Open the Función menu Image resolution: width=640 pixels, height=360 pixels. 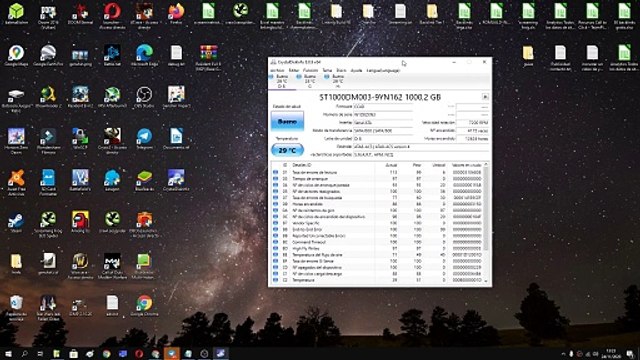pos(310,71)
